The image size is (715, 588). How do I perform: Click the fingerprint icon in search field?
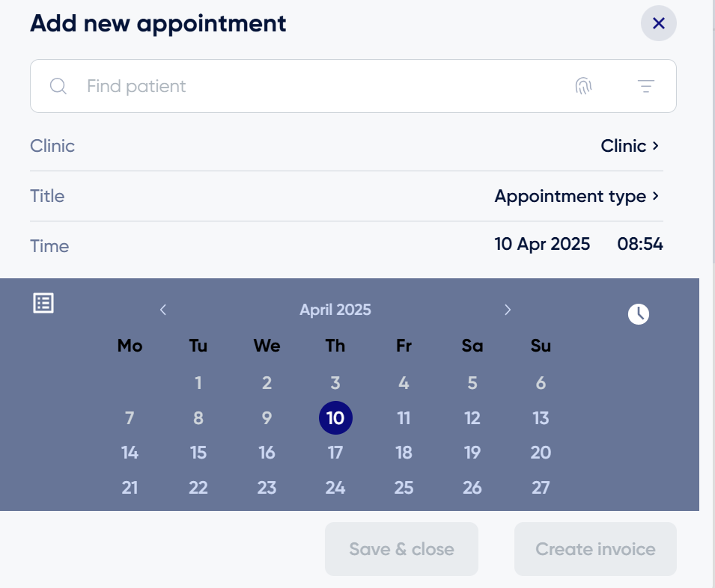coord(583,85)
